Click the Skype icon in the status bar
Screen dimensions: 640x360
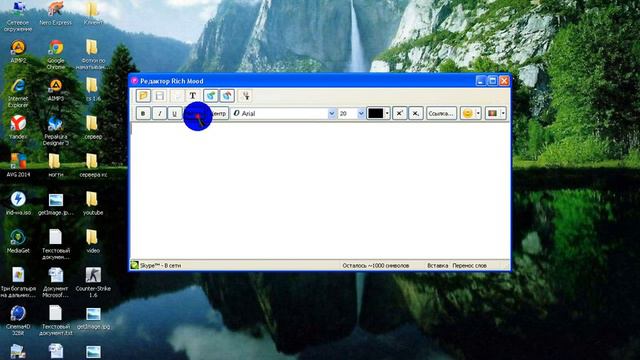click(x=134, y=265)
